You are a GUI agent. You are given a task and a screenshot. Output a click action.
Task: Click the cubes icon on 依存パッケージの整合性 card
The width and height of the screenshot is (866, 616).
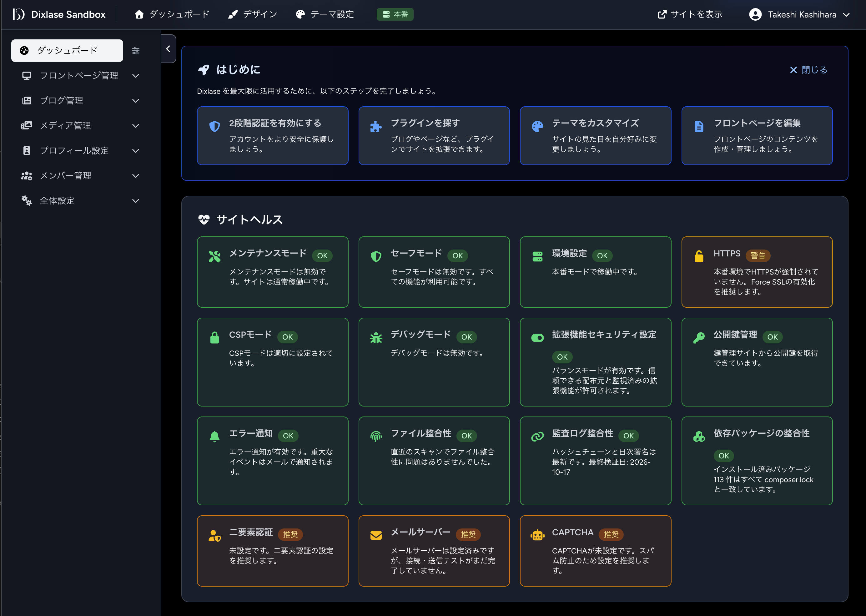699,437
